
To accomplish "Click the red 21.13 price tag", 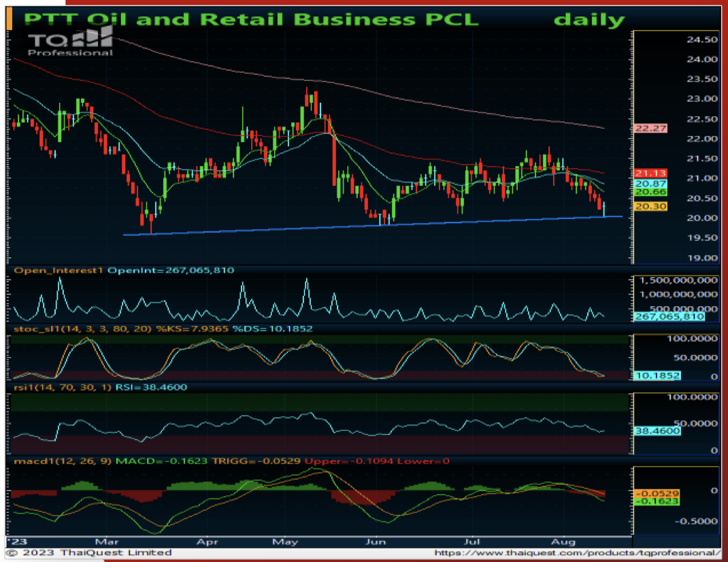I will [650, 173].
